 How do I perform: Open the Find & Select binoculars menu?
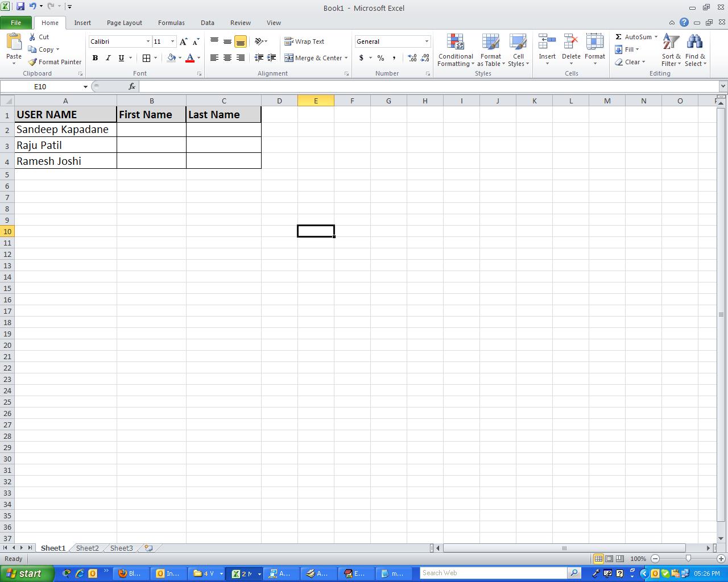point(695,50)
